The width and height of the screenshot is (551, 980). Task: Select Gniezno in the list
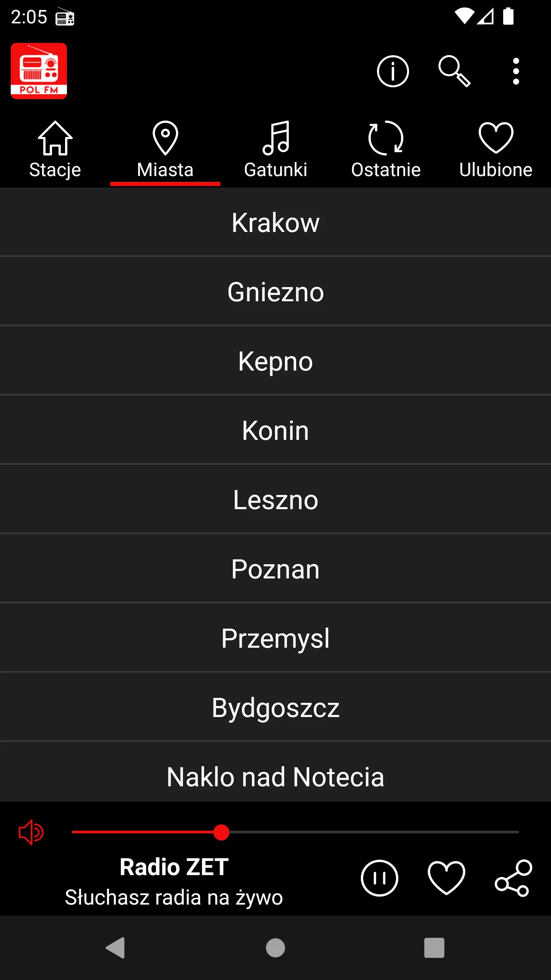275,292
